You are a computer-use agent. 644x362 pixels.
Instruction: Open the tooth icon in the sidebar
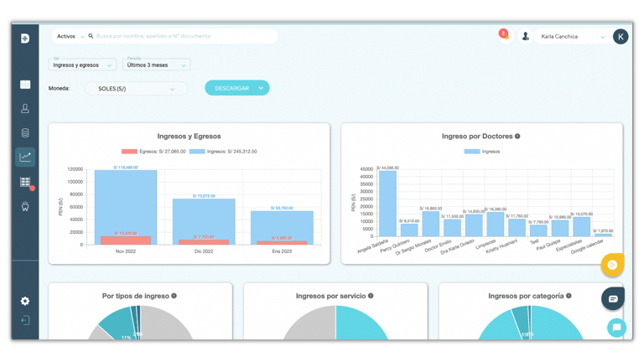25,206
